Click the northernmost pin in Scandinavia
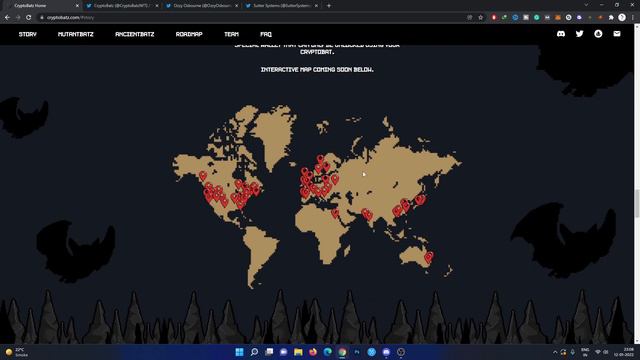The image size is (640, 360). 320,159
